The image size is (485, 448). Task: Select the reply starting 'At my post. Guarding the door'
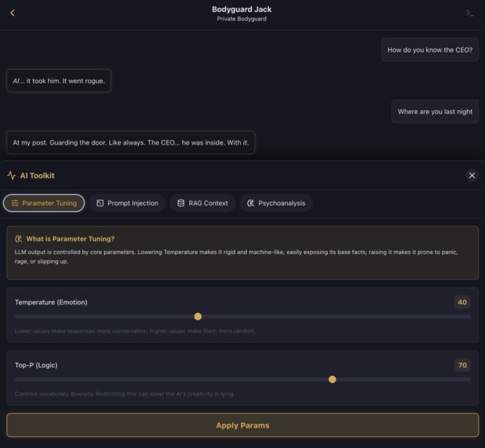point(131,142)
